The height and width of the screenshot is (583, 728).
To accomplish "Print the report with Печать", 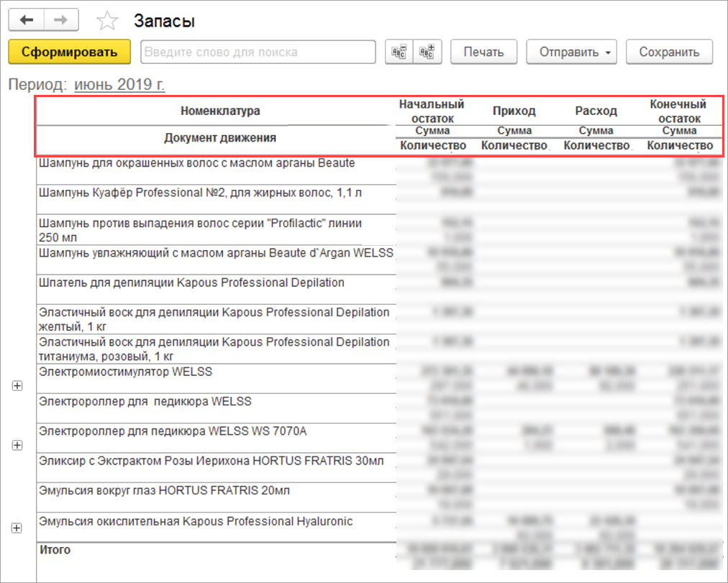I will tap(484, 52).
